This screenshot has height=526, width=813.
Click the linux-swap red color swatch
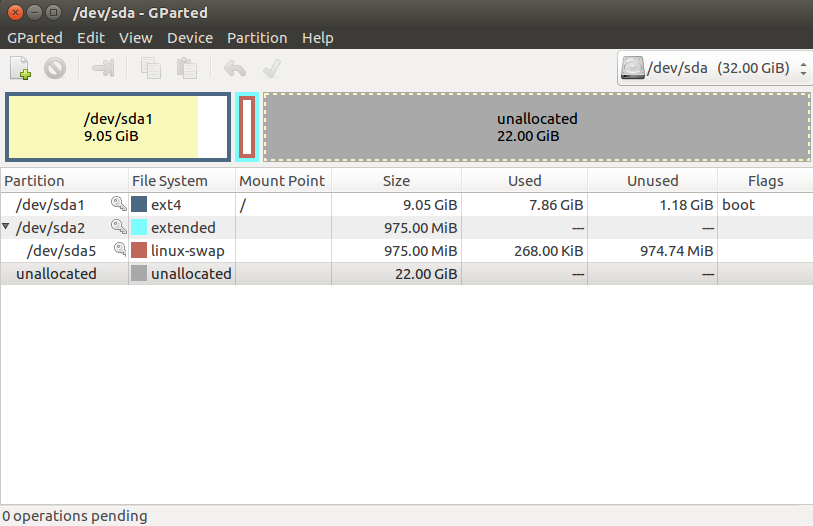click(x=139, y=250)
